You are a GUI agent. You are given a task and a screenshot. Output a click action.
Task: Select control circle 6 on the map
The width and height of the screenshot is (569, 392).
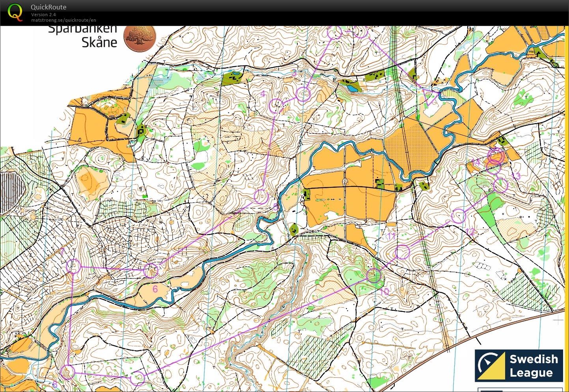click(x=151, y=271)
